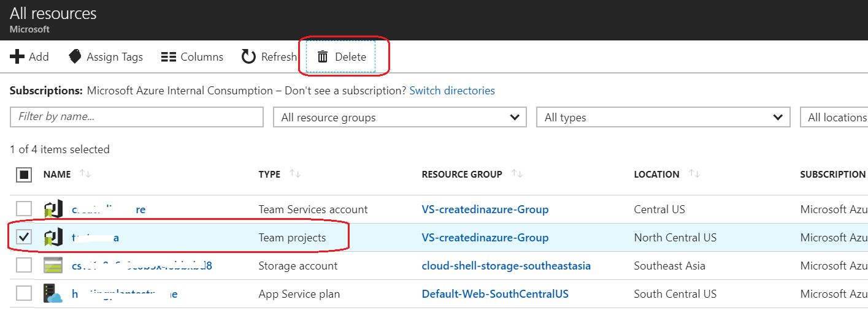Click the App Service plan icon
Screen dimensions: 868x321
[53, 294]
